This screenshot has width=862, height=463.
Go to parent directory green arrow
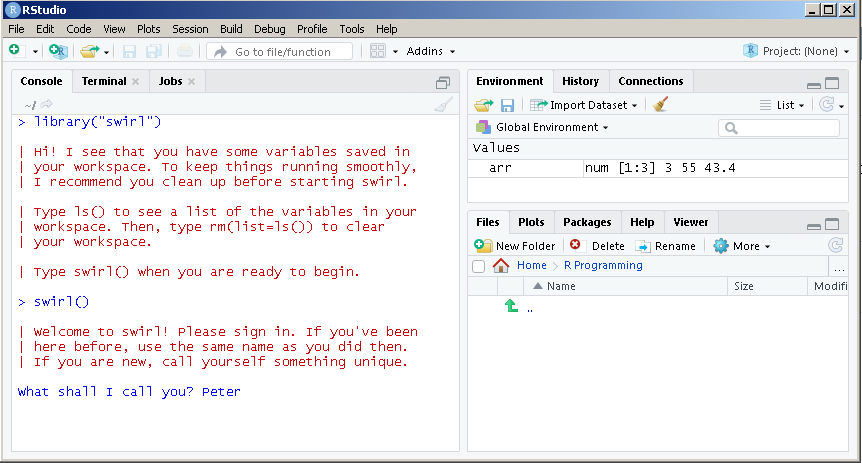coord(511,306)
